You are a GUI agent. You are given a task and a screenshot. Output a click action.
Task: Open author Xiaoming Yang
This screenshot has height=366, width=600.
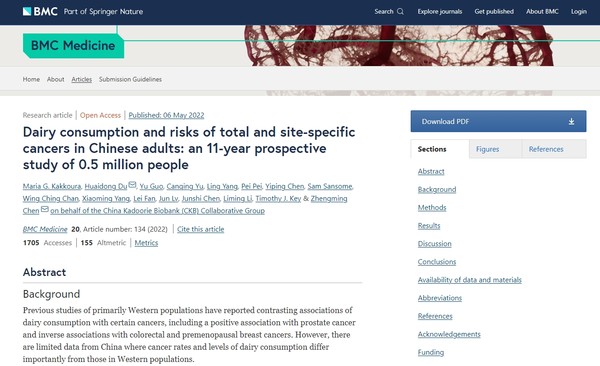click(x=106, y=199)
